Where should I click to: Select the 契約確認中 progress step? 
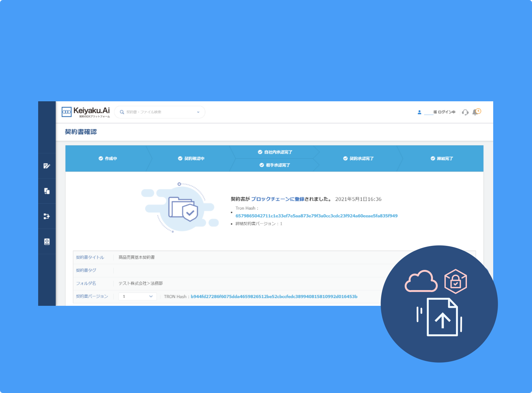pos(191,159)
